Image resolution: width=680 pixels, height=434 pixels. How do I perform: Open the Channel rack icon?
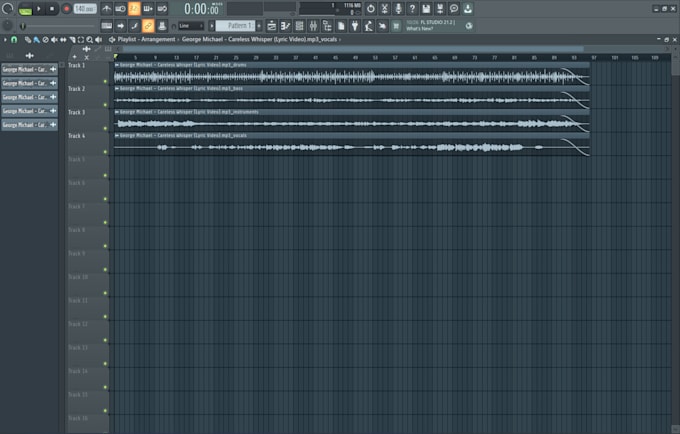point(299,26)
